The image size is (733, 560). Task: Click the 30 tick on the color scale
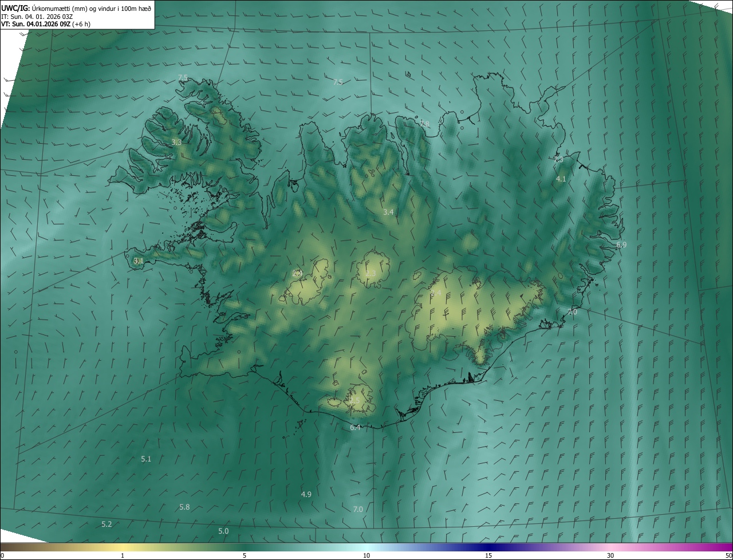610,555
